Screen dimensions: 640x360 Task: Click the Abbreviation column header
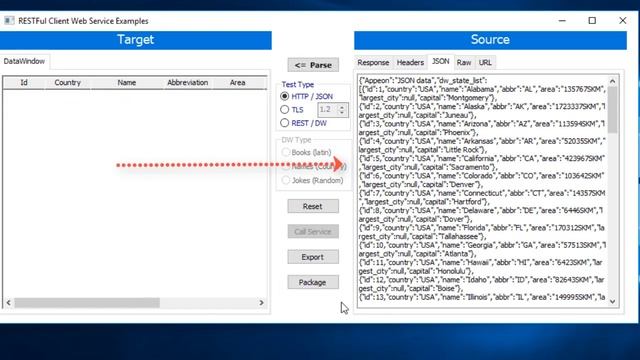coord(187,82)
